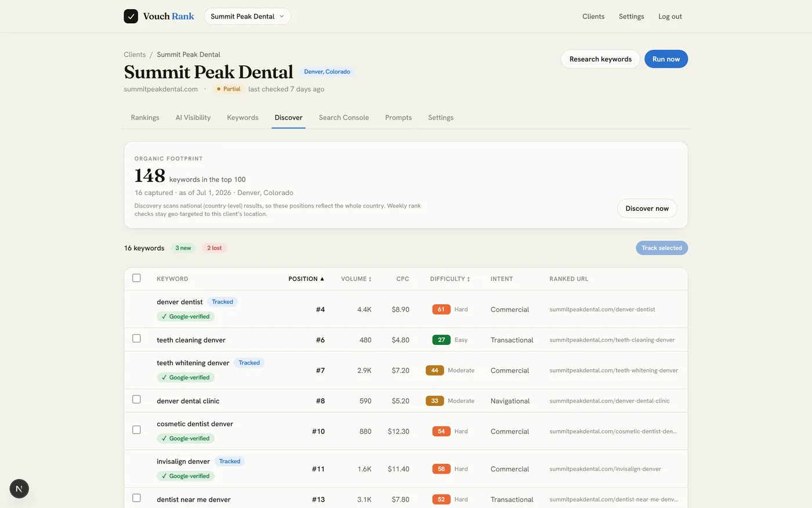Select the Discover tab

tap(288, 117)
